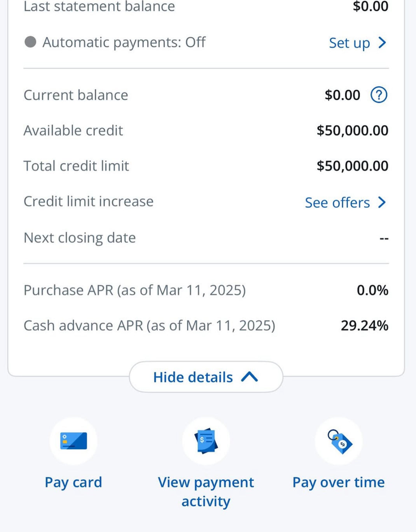Select the Pay card text label

point(73,482)
